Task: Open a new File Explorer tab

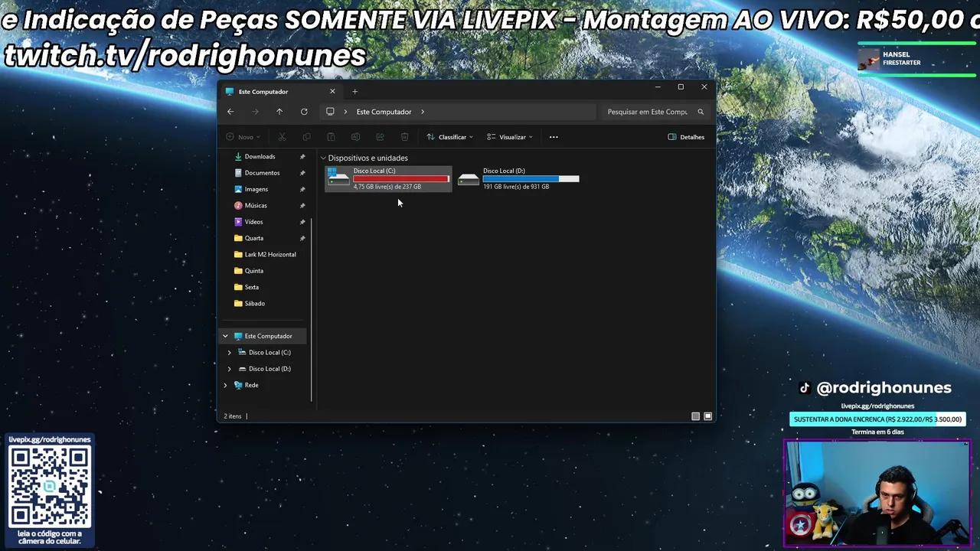Action: tap(354, 92)
